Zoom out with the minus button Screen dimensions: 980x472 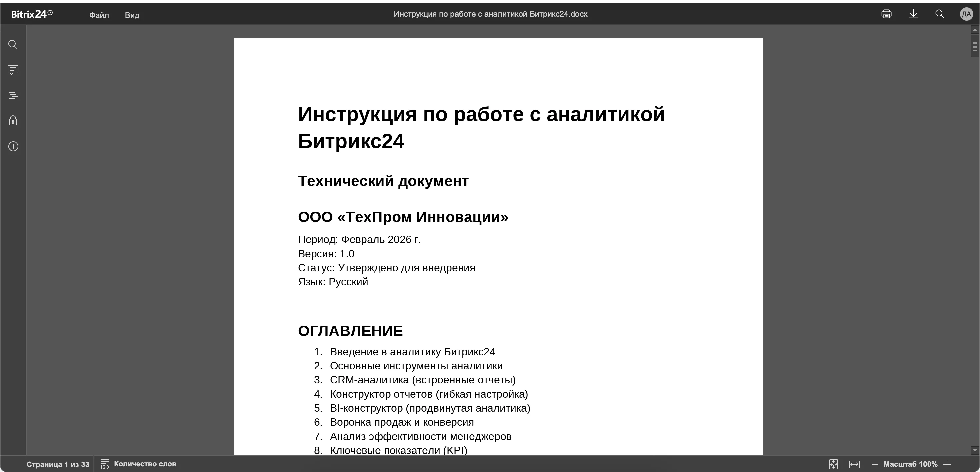tap(875, 464)
